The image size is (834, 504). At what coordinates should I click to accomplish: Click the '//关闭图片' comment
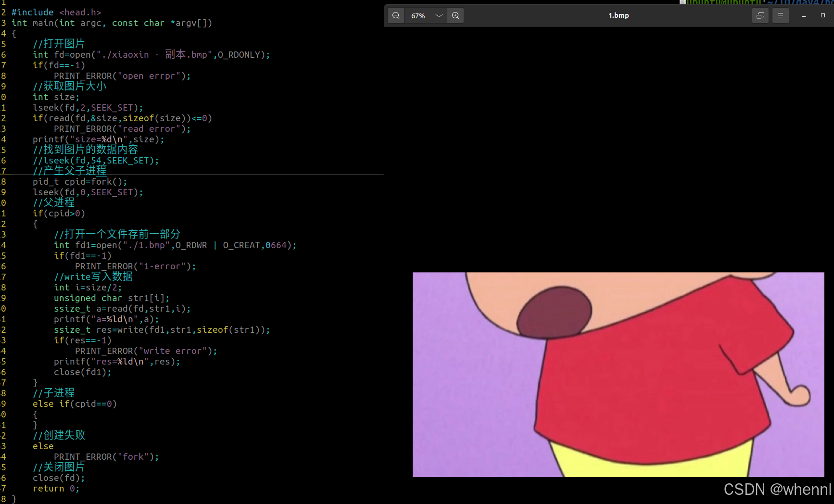[59, 467]
